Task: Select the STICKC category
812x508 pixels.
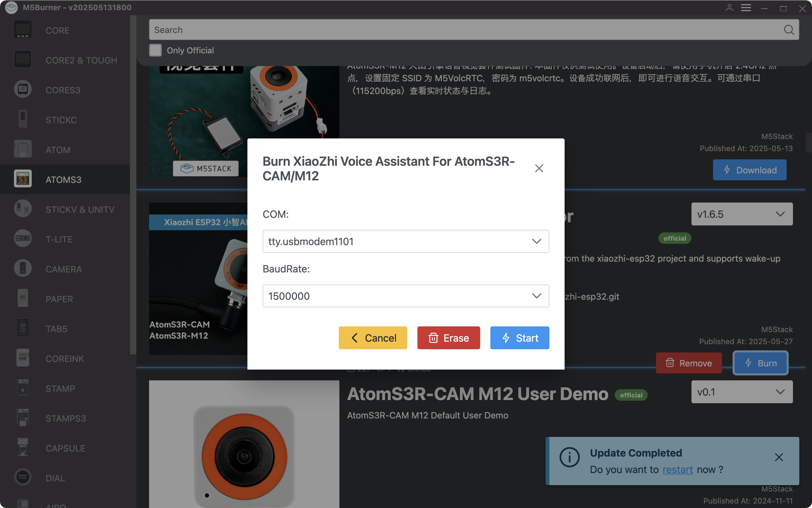Action: coord(65,120)
